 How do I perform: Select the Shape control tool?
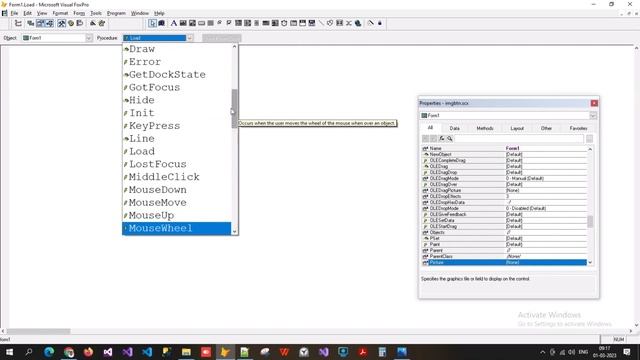click(330, 23)
